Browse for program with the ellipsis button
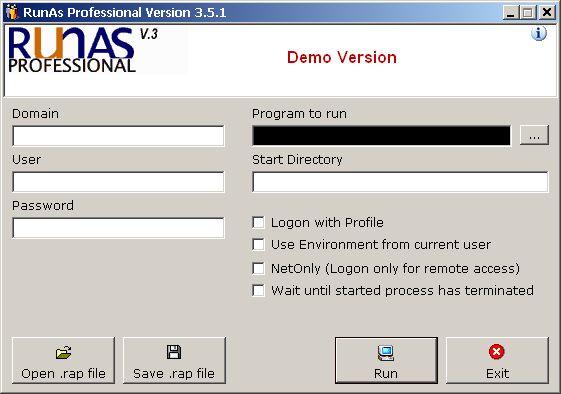561x394 pixels. tap(534, 135)
